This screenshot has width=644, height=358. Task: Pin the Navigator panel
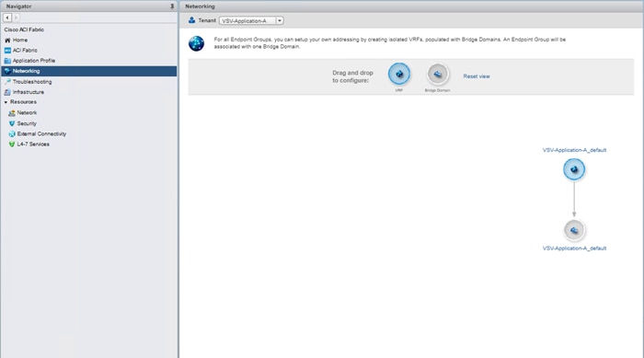pyautogui.click(x=172, y=6)
